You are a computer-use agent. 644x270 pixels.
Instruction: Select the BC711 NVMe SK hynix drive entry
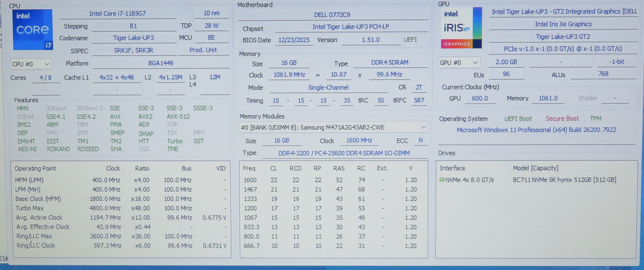click(564, 180)
